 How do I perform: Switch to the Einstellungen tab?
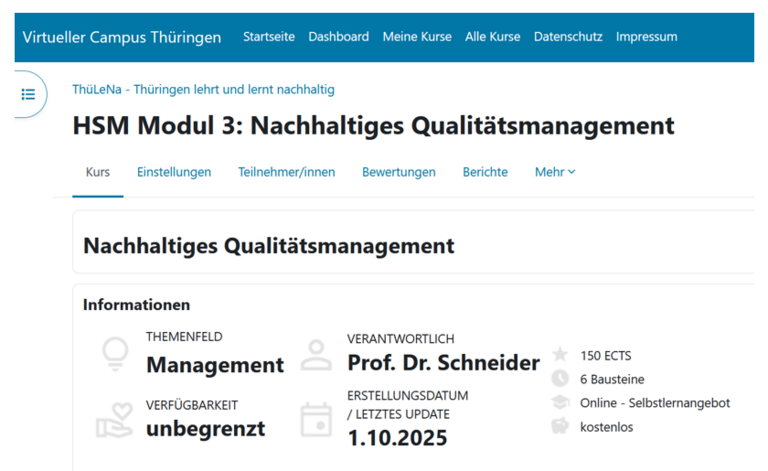(x=174, y=172)
